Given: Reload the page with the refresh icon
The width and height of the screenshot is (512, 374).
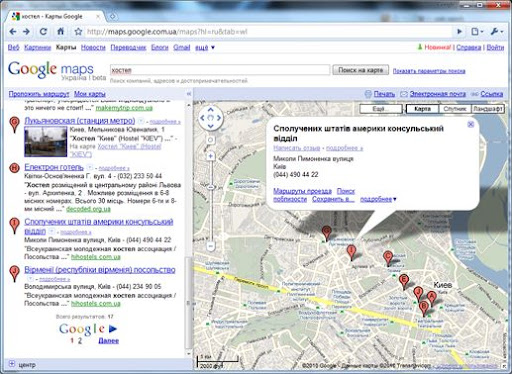Looking at the screenshot, I should click(43, 32).
